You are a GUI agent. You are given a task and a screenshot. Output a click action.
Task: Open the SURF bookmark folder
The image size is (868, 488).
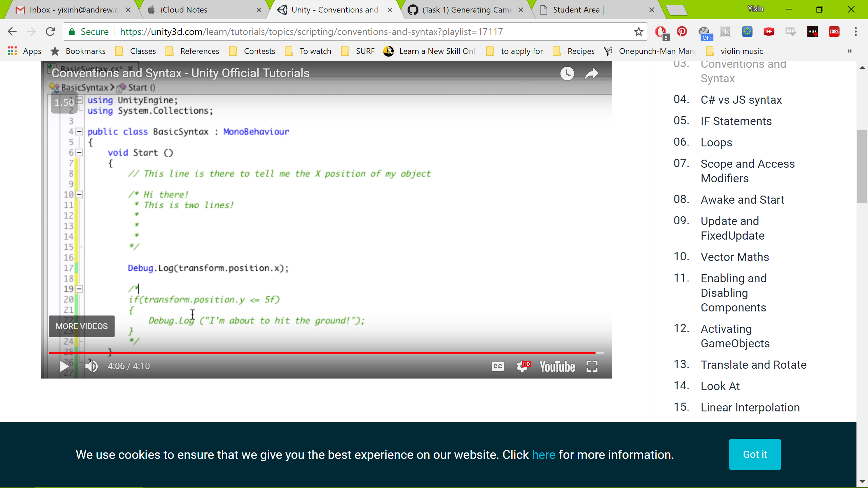coord(358,51)
